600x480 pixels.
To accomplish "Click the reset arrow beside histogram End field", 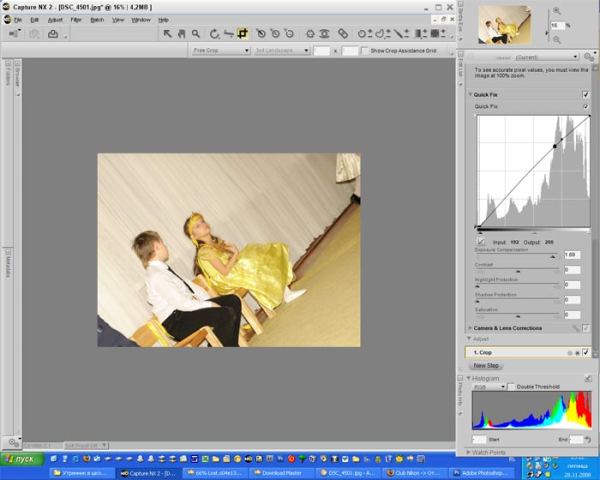I will click(588, 439).
